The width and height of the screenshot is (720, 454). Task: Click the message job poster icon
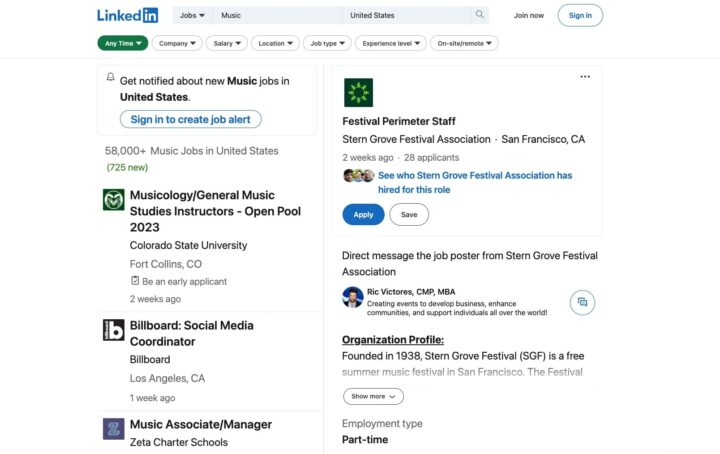pyautogui.click(x=582, y=302)
